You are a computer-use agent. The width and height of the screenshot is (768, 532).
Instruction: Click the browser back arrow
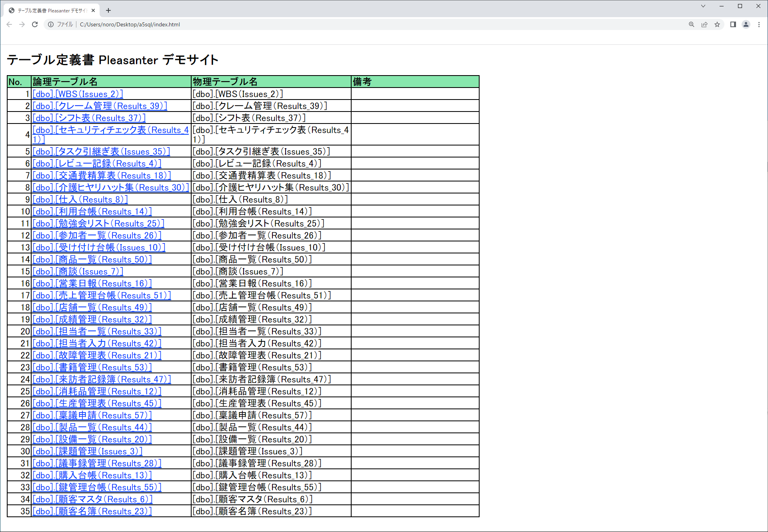coord(9,24)
